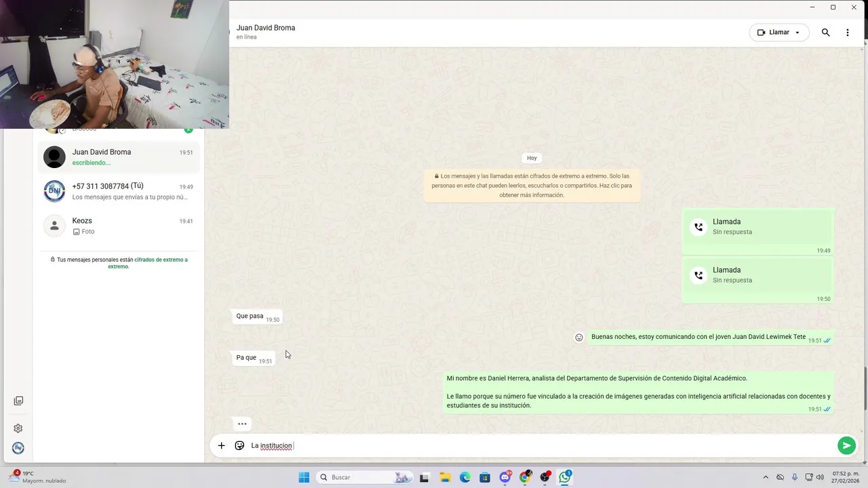This screenshot has width=868, height=488.
Task: Select the "Pa que" message
Action: (254, 358)
